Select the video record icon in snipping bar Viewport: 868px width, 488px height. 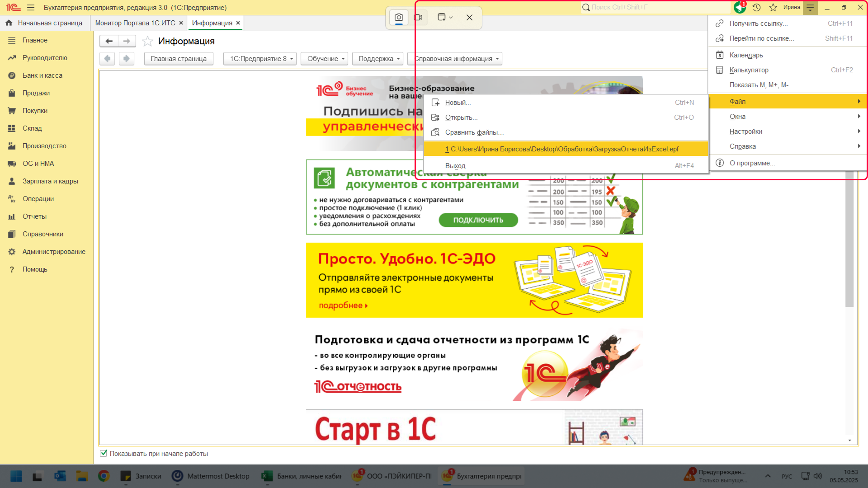pyautogui.click(x=419, y=18)
